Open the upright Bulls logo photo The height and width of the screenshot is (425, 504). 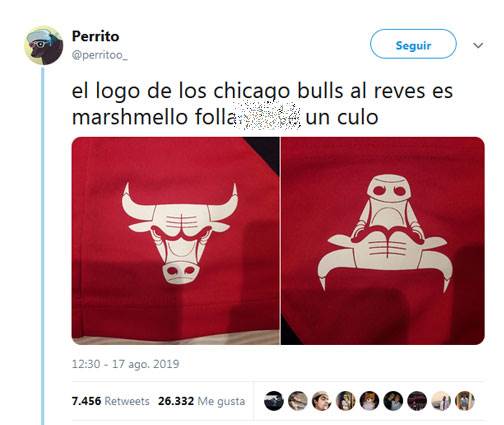176,241
